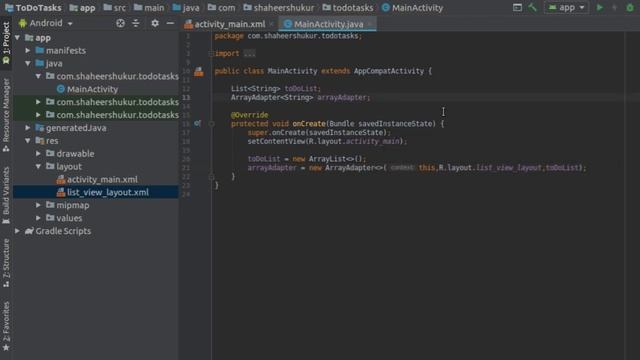The height and width of the screenshot is (360, 640).
Task: Click list_view_layout in the ArrayAdapter line
Action: coord(509,168)
